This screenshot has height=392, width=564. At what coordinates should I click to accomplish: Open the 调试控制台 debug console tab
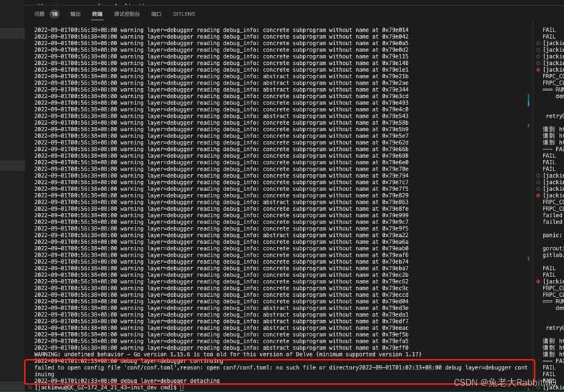pos(127,13)
